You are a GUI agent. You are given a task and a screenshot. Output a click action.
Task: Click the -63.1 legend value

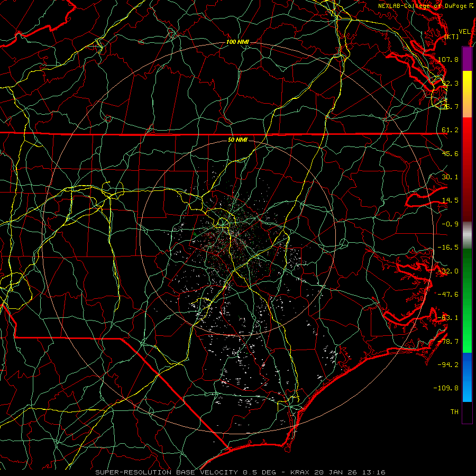click(448, 318)
